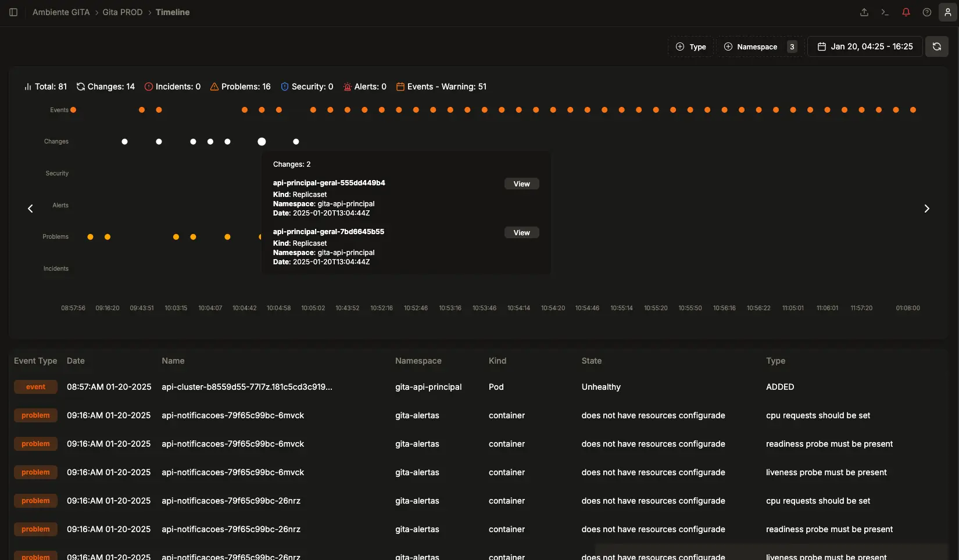
Task: Click the Total: 81 bar chart stat
Action: (45, 87)
